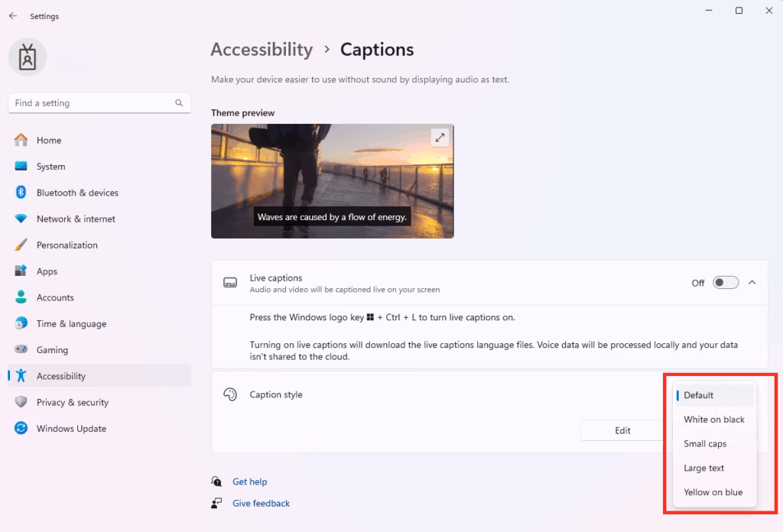This screenshot has height=532, width=783.
Task: Click the Time & language clock icon
Action: coord(21,323)
